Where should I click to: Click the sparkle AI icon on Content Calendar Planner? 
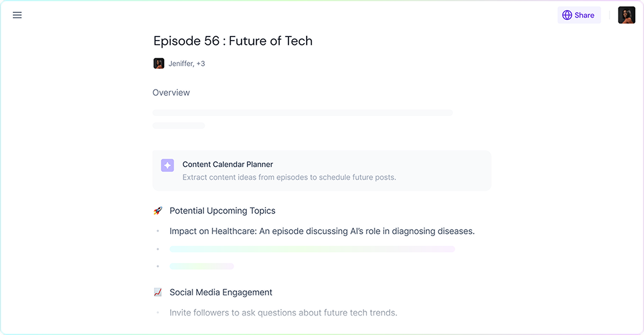(x=167, y=165)
